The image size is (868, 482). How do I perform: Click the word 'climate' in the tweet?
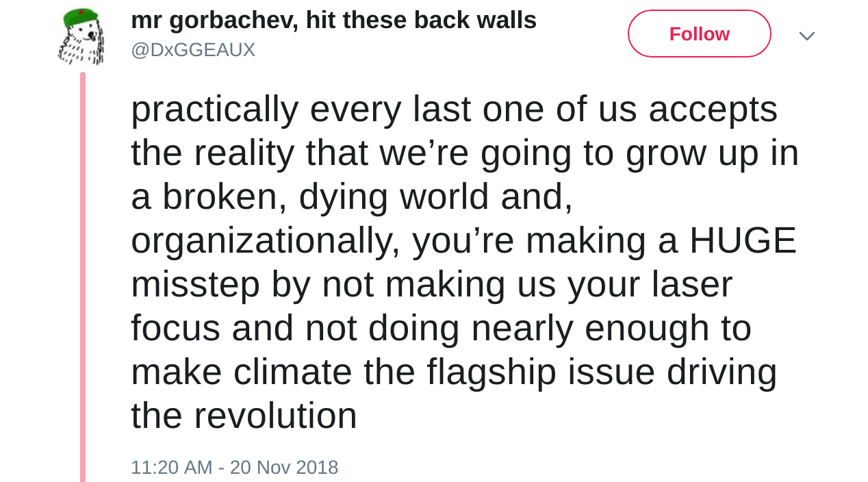point(293,372)
